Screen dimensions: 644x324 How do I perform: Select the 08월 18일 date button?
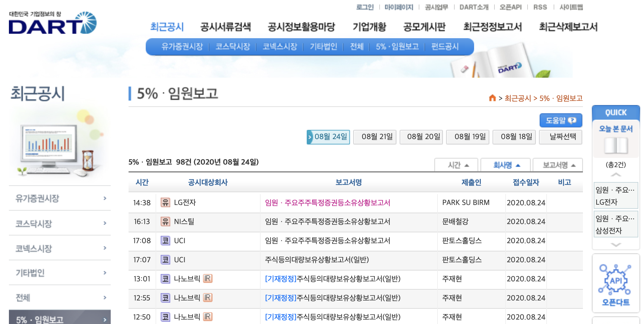pyautogui.click(x=514, y=137)
